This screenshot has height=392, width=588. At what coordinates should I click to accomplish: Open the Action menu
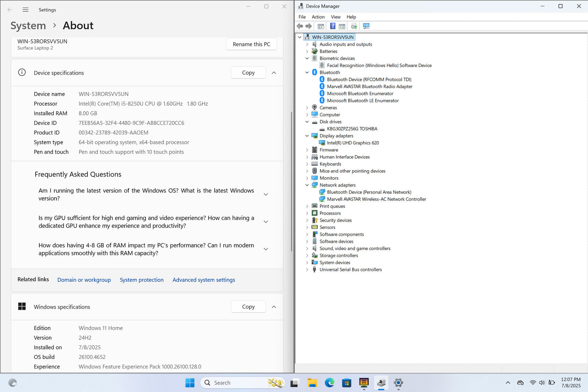click(318, 17)
